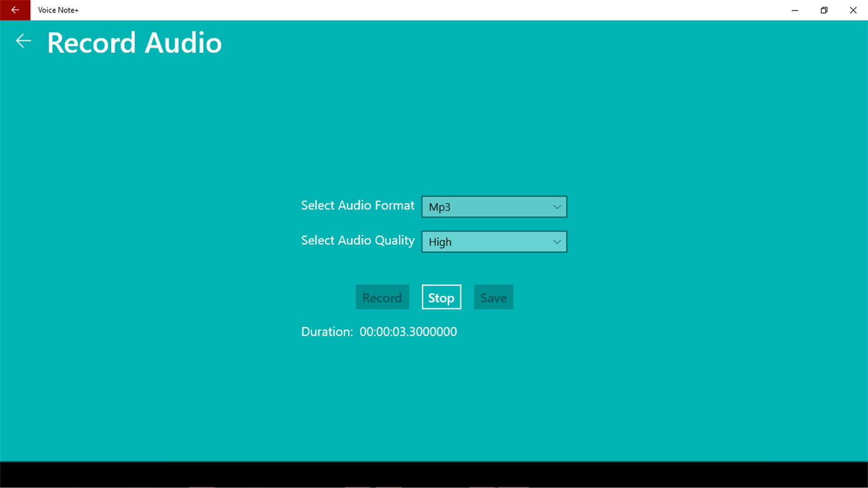Viewport: 868px width, 488px height.
Task: Click the chevron on the Mp3 dropdown
Action: pos(557,206)
